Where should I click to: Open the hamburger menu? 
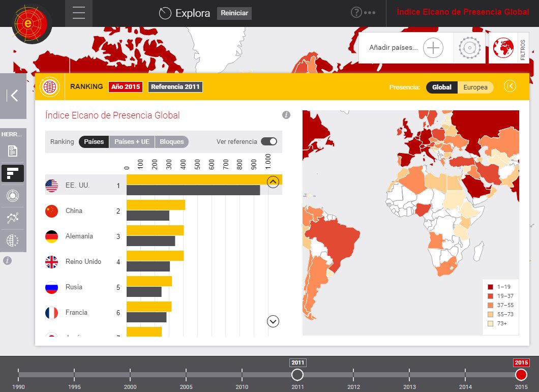tap(79, 13)
